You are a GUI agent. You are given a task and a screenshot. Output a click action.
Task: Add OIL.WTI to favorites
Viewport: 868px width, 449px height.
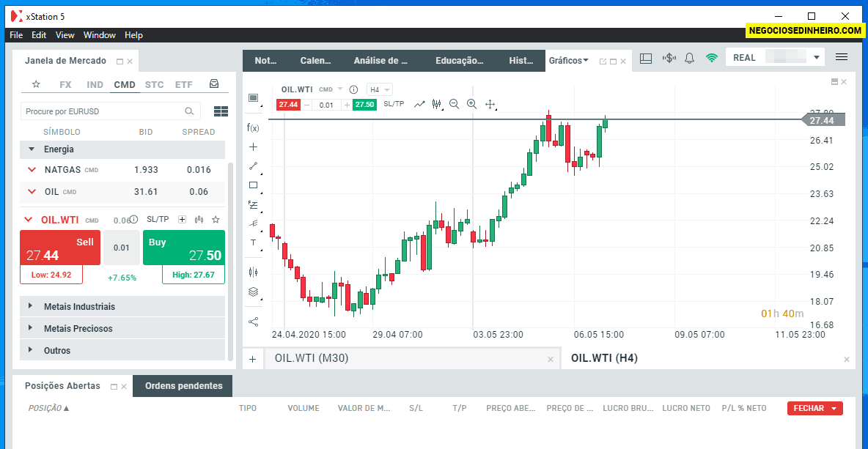pyautogui.click(x=216, y=220)
